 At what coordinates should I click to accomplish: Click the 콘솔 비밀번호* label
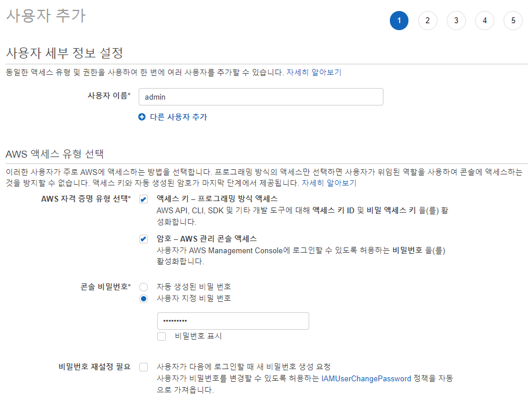click(106, 287)
